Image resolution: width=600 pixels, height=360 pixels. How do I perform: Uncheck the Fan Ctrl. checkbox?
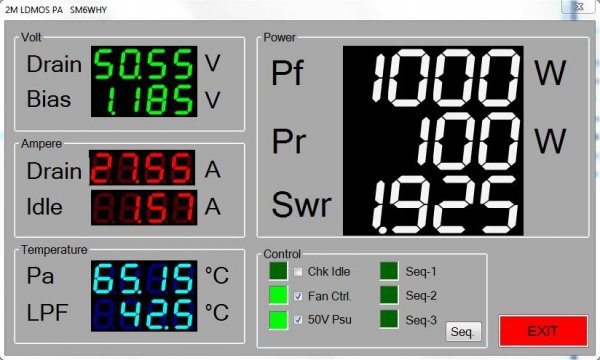298,296
